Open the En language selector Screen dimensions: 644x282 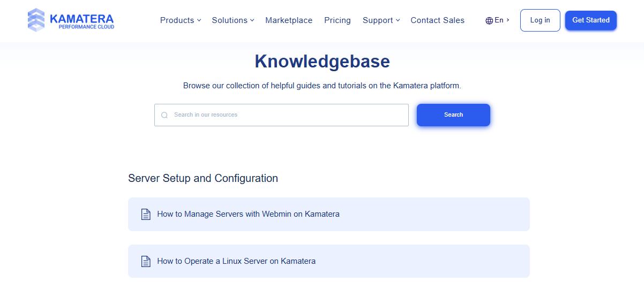point(498,20)
